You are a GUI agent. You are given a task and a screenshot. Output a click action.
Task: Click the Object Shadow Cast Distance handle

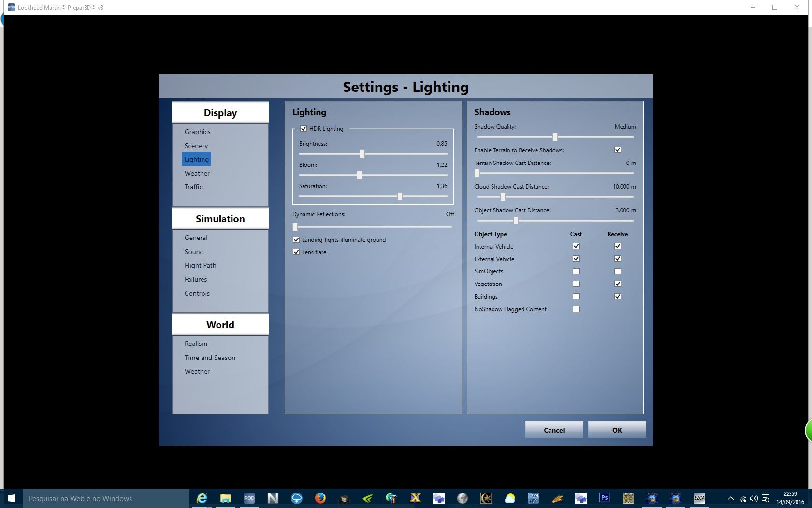[516, 221]
